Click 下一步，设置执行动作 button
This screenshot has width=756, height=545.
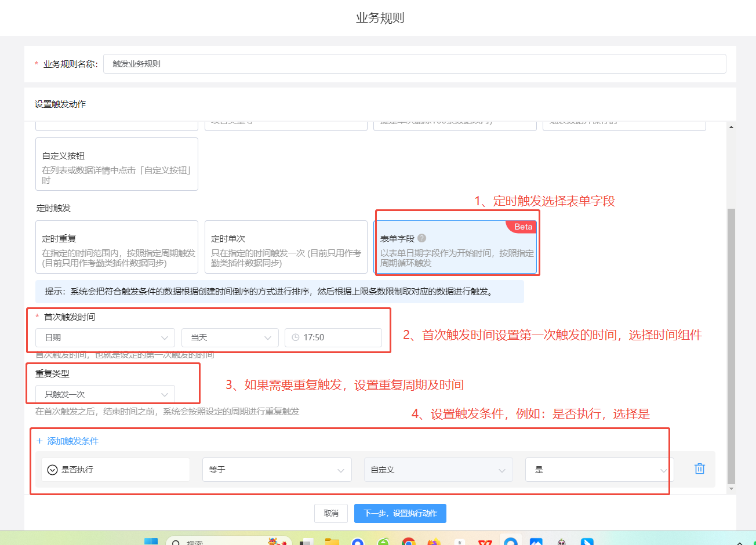click(x=400, y=514)
